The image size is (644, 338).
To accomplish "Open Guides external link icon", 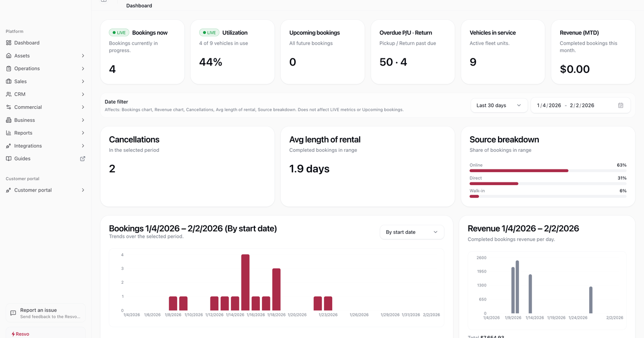I will tap(83, 159).
